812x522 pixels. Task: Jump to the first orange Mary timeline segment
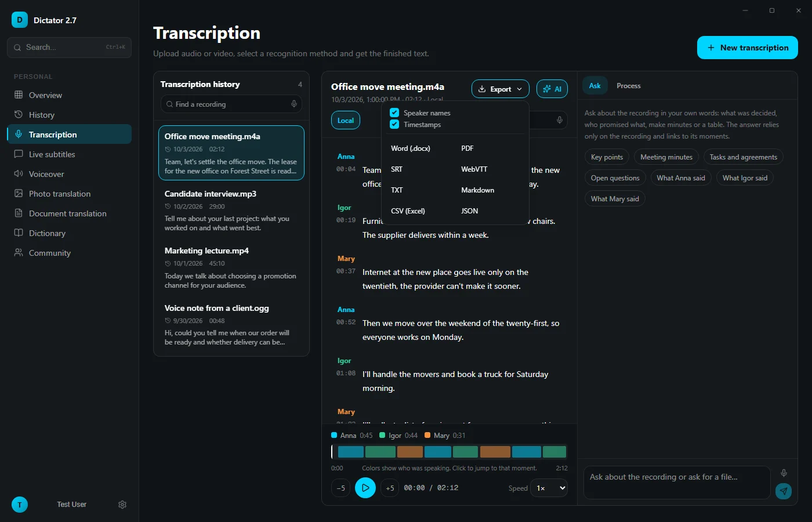[x=410, y=452]
